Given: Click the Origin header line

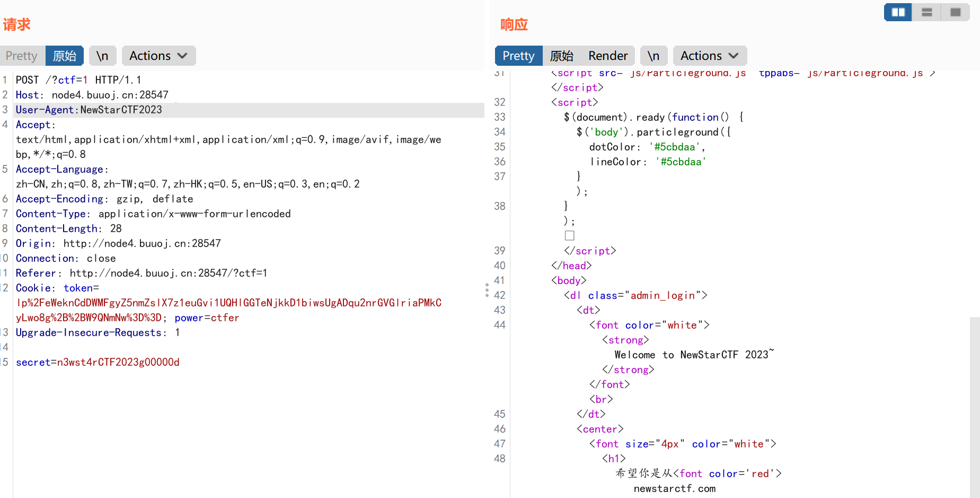Looking at the screenshot, I should (118, 243).
